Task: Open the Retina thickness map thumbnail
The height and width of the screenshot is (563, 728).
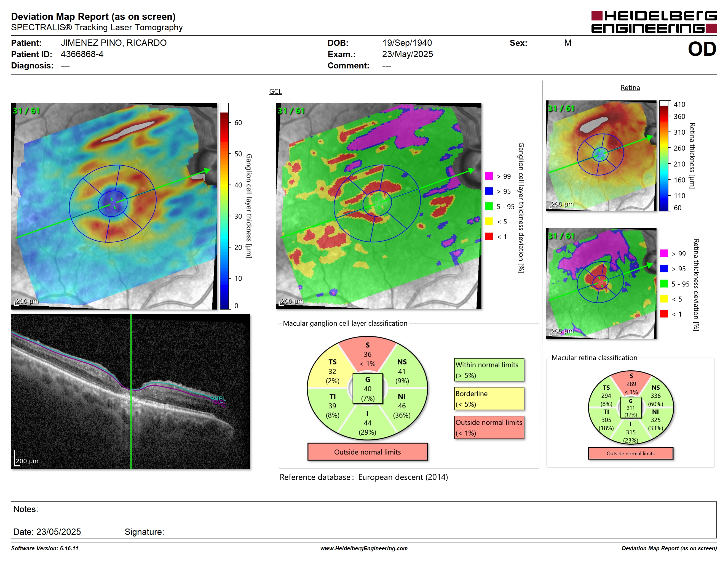Action: pos(601,156)
